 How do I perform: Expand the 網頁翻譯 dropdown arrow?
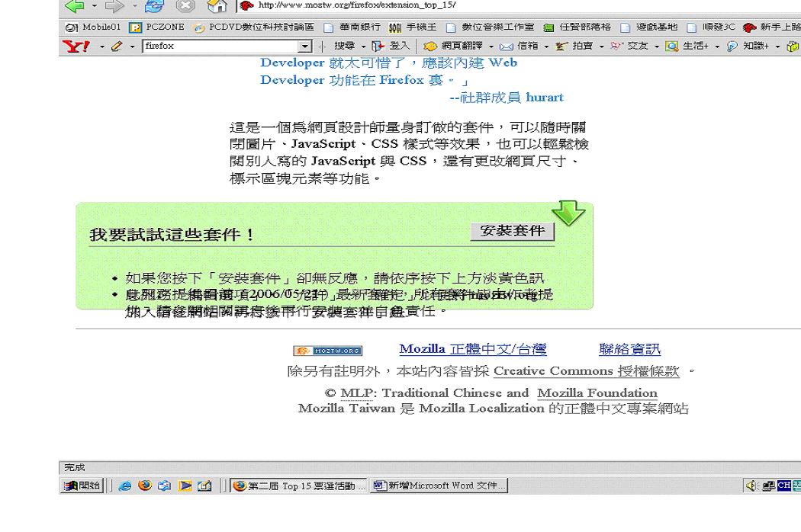click(x=491, y=46)
